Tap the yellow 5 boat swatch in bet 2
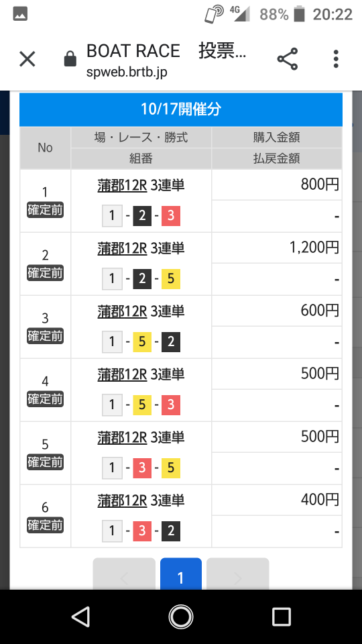Image resolution: width=362 pixels, height=644 pixels. coord(171,279)
